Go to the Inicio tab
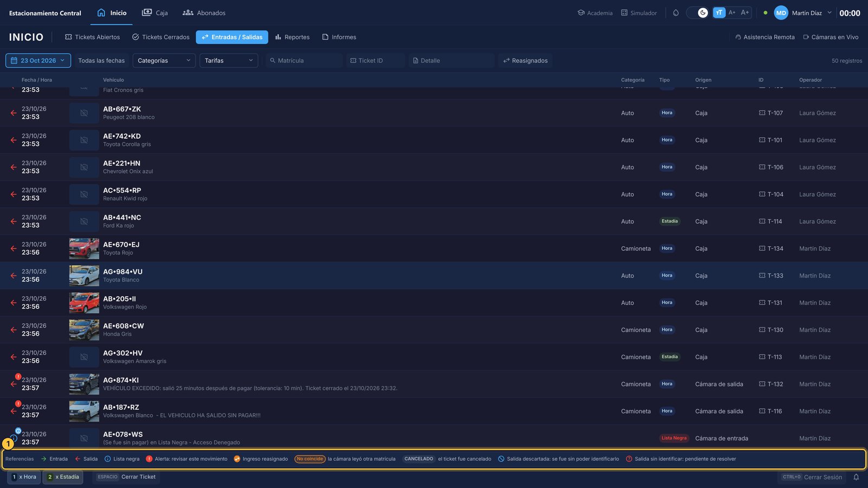Viewport: 868px width, 488px height. tap(111, 12)
